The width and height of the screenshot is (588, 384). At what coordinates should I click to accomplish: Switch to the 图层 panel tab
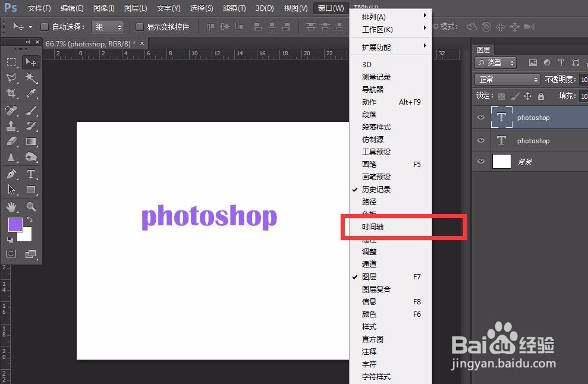[x=483, y=50]
